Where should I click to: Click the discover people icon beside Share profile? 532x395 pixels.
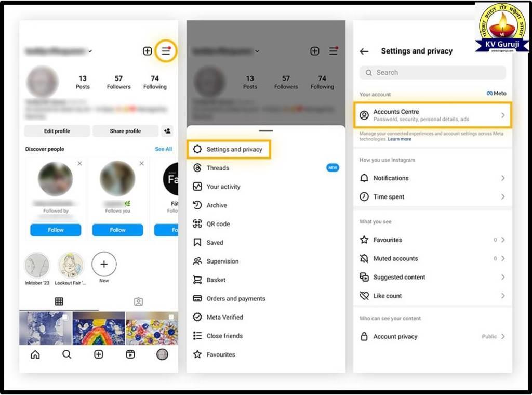[x=167, y=131]
